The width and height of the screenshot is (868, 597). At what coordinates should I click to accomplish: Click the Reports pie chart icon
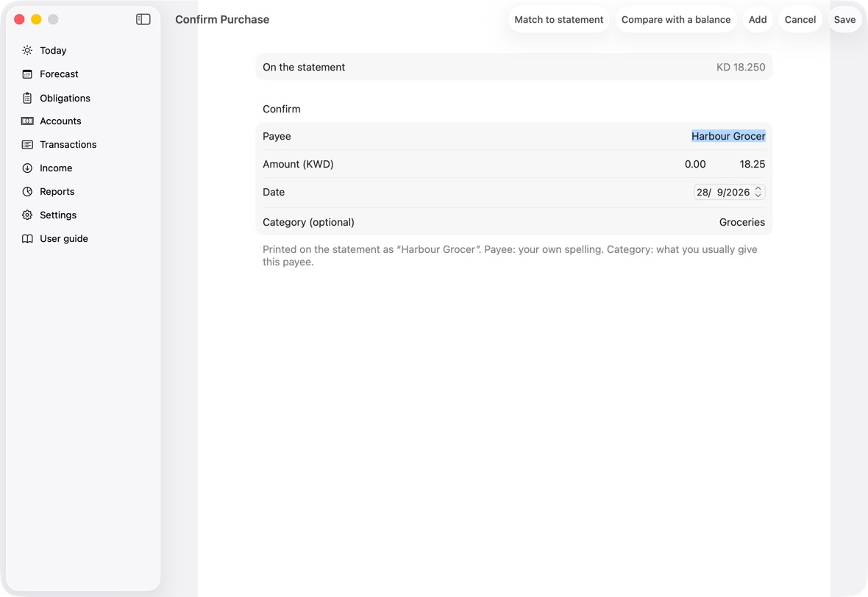27,191
